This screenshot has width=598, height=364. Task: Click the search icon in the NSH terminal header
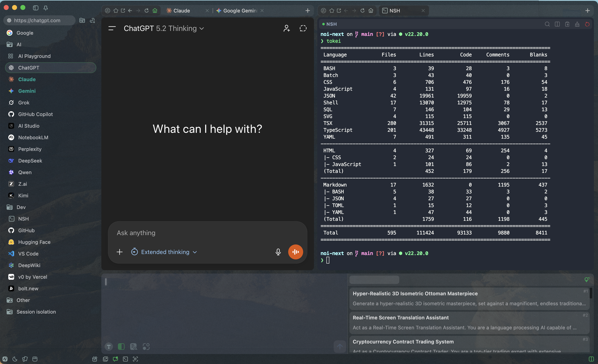(x=547, y=24)
